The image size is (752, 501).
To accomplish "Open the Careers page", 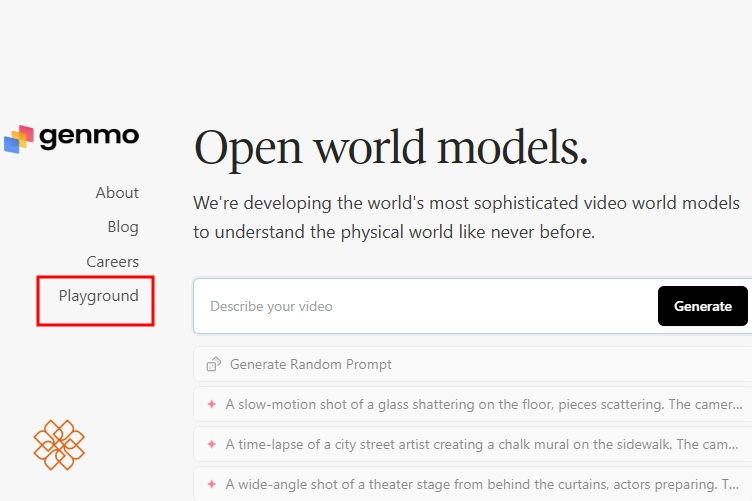I will 113,262.
